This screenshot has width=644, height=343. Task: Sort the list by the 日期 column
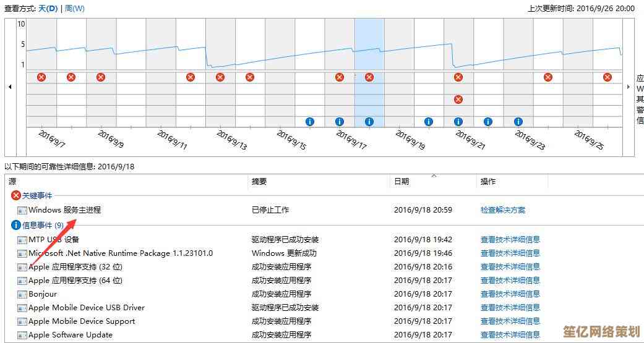coord(401,182)
